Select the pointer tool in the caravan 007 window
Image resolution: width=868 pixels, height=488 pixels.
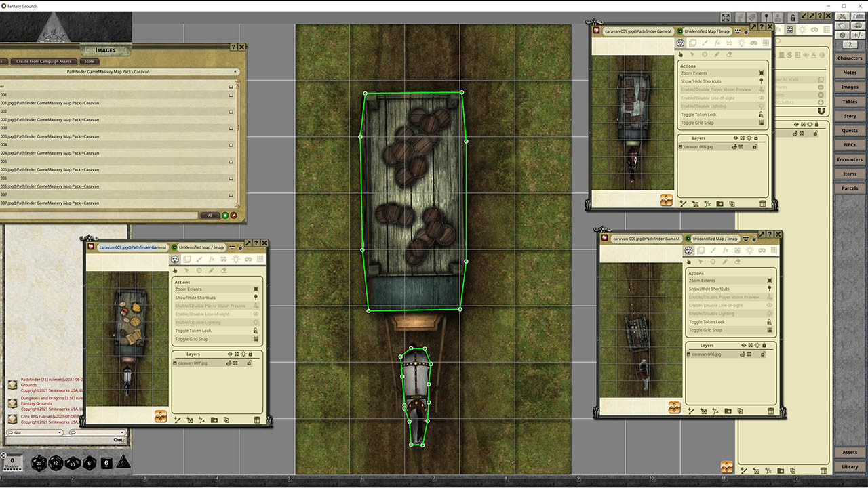click(188, 270)
